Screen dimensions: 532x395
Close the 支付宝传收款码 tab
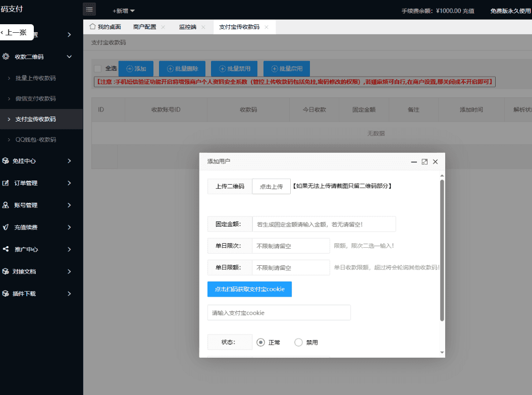click(267, 27)
